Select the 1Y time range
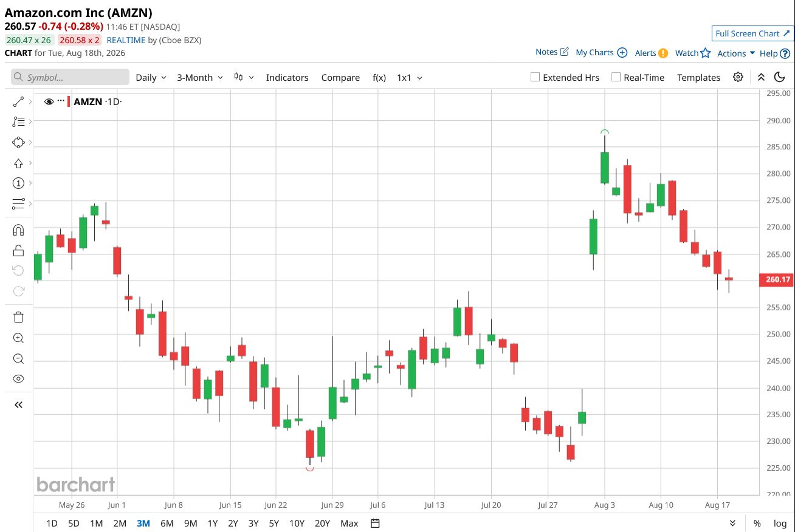This screenshot has width=795, height=532. [213, 523]
